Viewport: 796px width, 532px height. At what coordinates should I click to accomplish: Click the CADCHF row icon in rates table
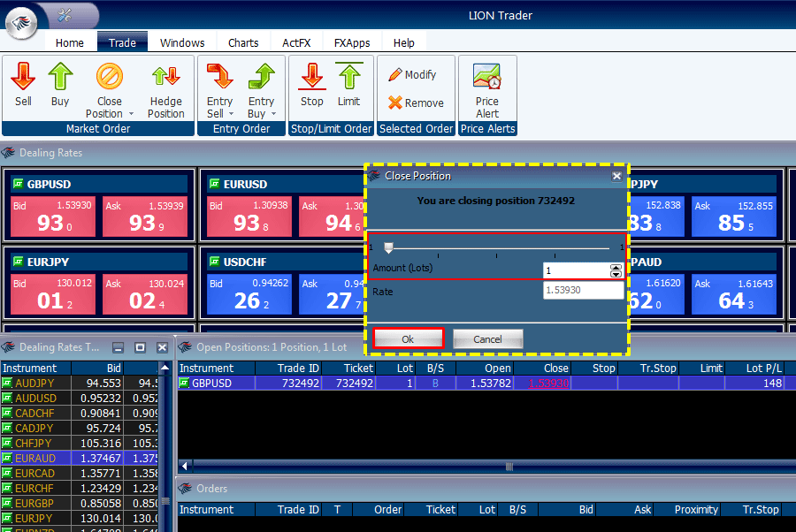pyautogui.click(x=7, y=413)
